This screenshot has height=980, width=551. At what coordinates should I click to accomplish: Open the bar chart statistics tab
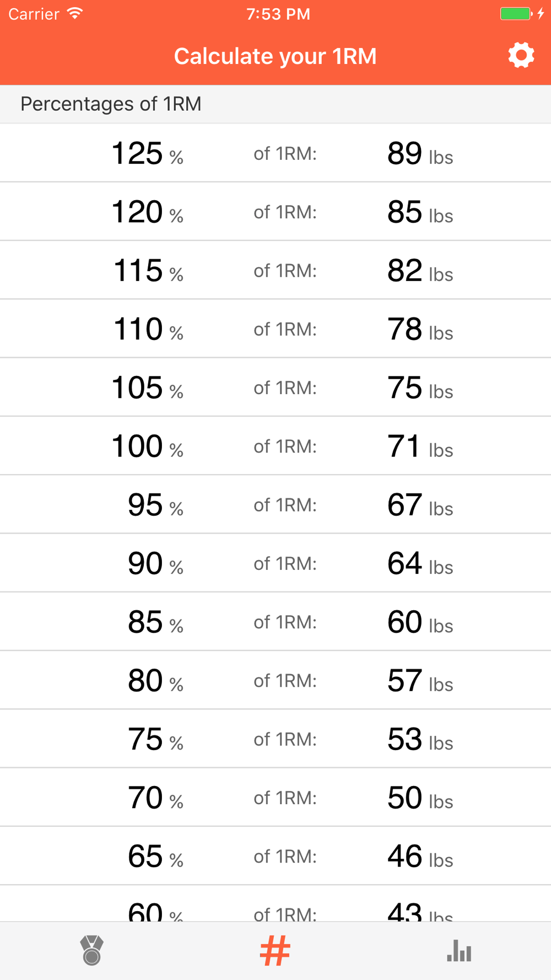pyautogui.click(x=459, y=950)
